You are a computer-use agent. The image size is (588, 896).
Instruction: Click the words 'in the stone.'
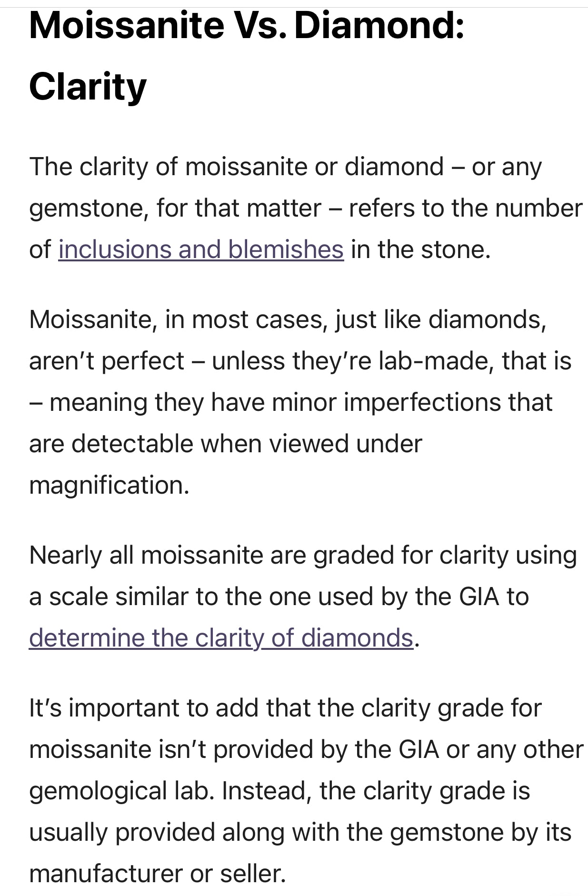point(420,249)
